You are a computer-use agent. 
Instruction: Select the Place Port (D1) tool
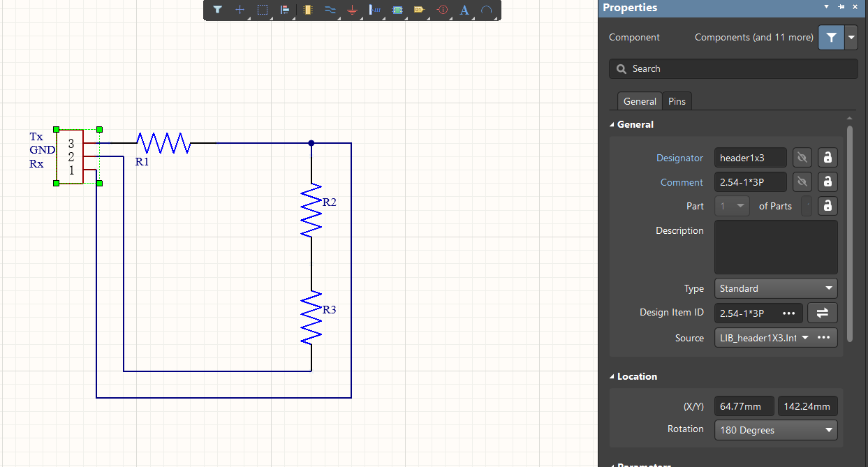419,10
